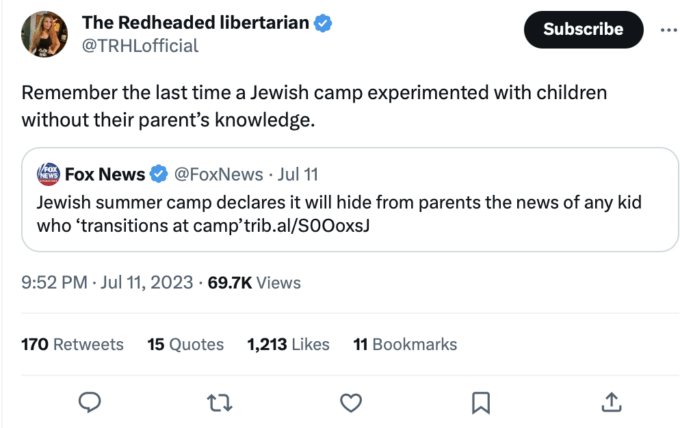Open the share upload icon
Viewport: 680px width, 428px height.
point(611,402)
